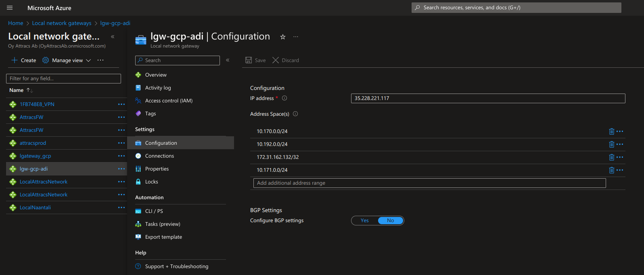Click the info icon next to Address Space(s)
Image resolution: width=644 pixels, height=275 pixels.
point(295,114)
